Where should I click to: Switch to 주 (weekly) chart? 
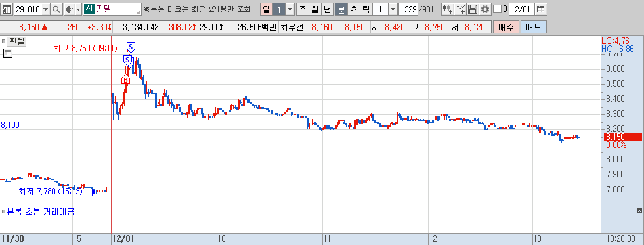coord(303,9)
